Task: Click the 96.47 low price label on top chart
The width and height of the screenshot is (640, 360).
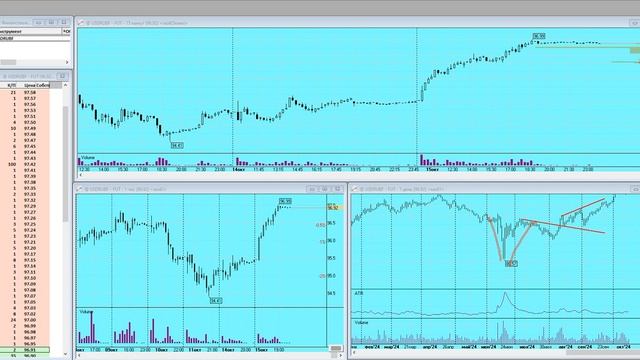Action: pos(177,145)
